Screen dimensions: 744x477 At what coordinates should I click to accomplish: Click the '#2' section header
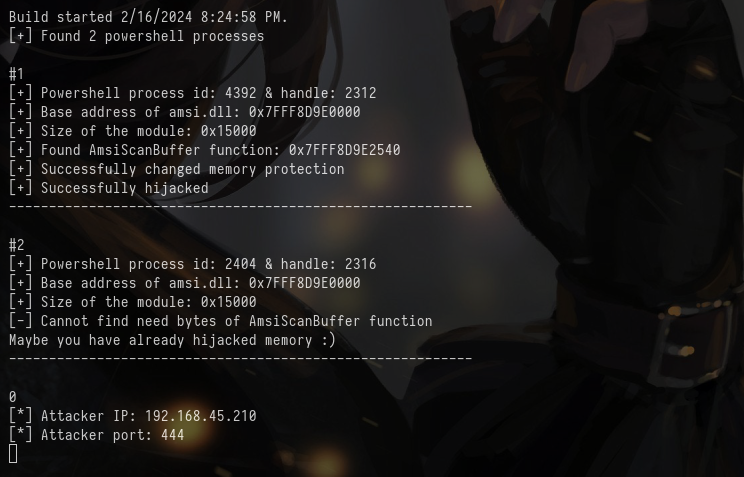16,245
